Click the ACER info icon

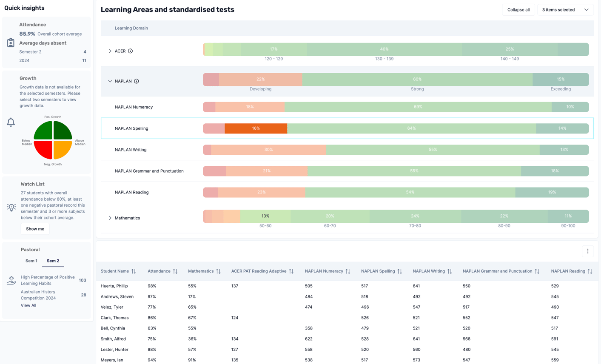[130, 51]
